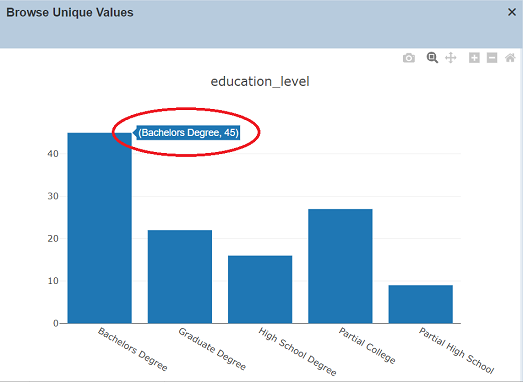
Task: Click the Partial College axis label
Action: point(367,345)
